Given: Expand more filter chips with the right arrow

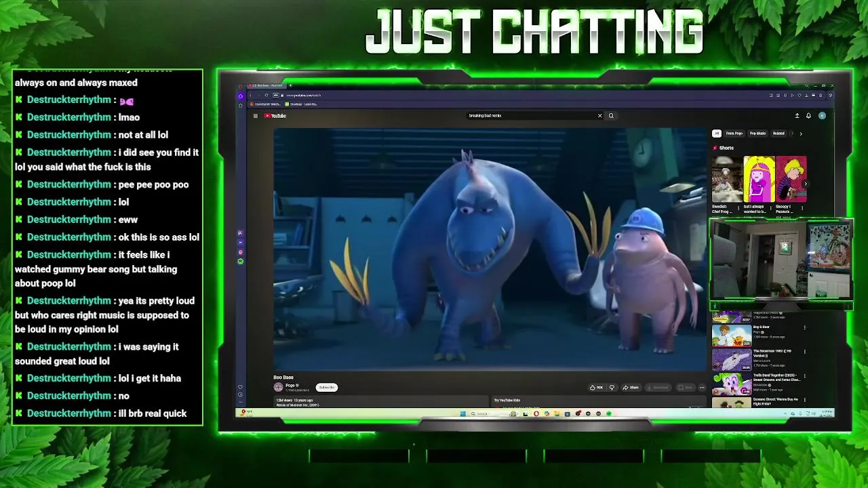Looking at the screenshot, I should [x=801, y=134].
